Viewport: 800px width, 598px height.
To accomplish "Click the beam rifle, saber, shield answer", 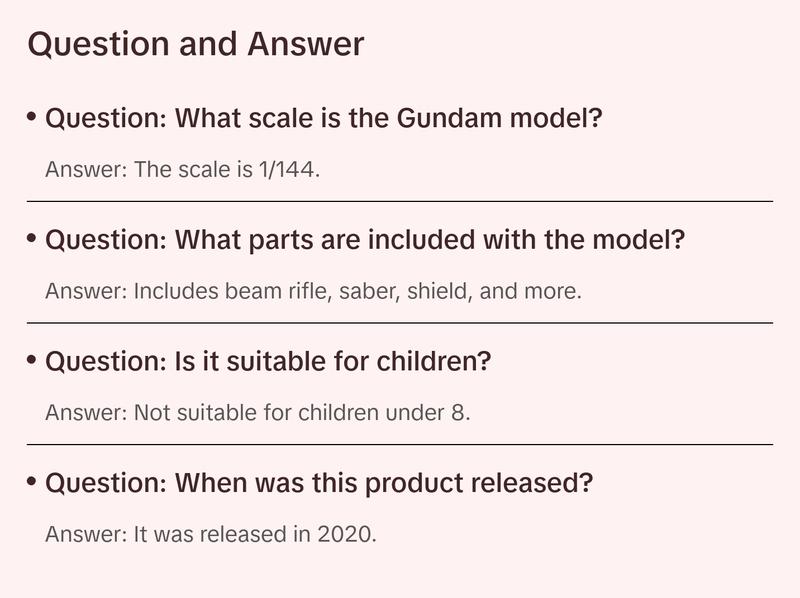I will [x=313, y=291].
